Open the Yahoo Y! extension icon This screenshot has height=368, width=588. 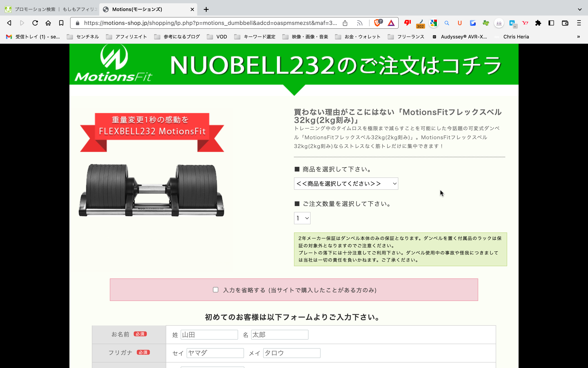click(x=525, y=23)
